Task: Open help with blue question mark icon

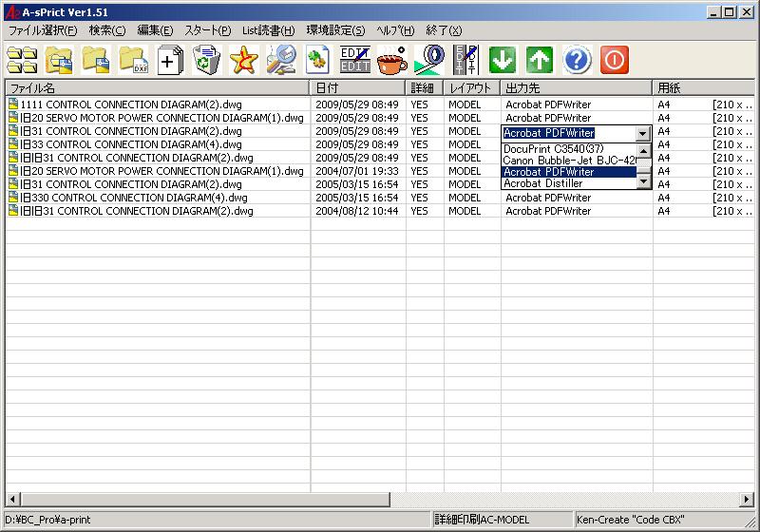Action: [577, 61]
